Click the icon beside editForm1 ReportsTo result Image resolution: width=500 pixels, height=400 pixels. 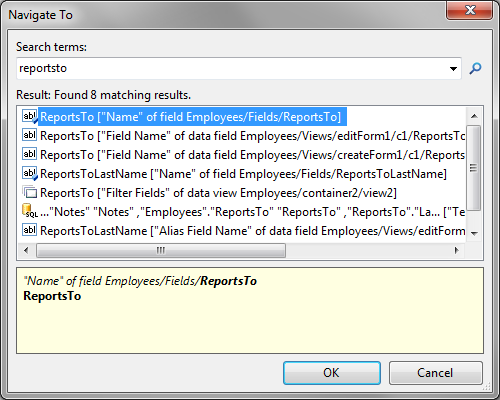pos(29,135)
